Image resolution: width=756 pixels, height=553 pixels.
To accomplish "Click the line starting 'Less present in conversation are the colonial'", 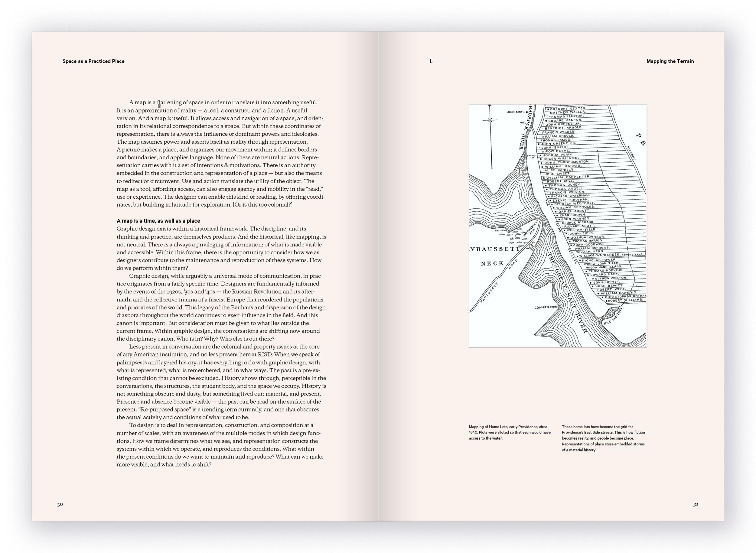I will [x=224, y=346].
